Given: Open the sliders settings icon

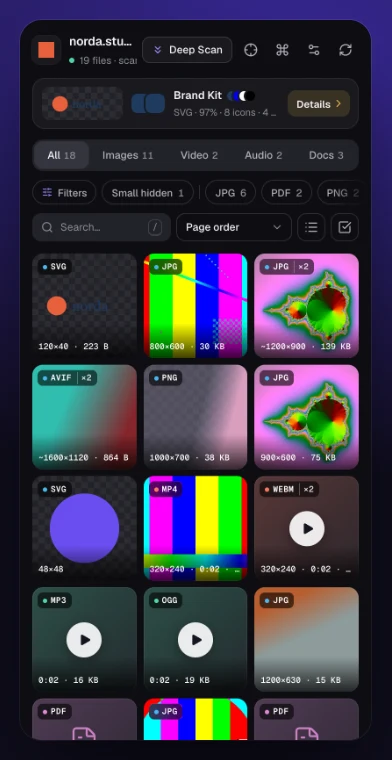Looking at the screenshot, I should click(x=314, y=50).
